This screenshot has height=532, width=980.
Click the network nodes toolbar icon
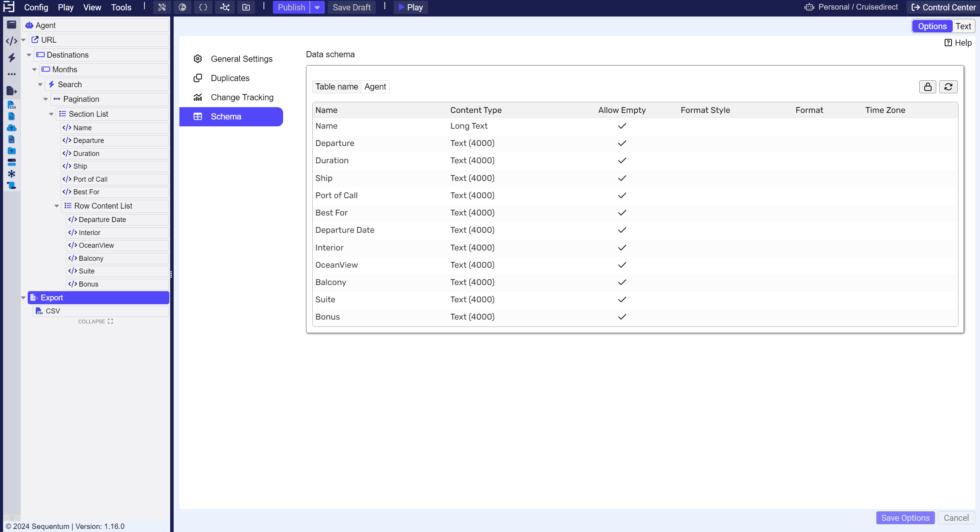(225, 7)
